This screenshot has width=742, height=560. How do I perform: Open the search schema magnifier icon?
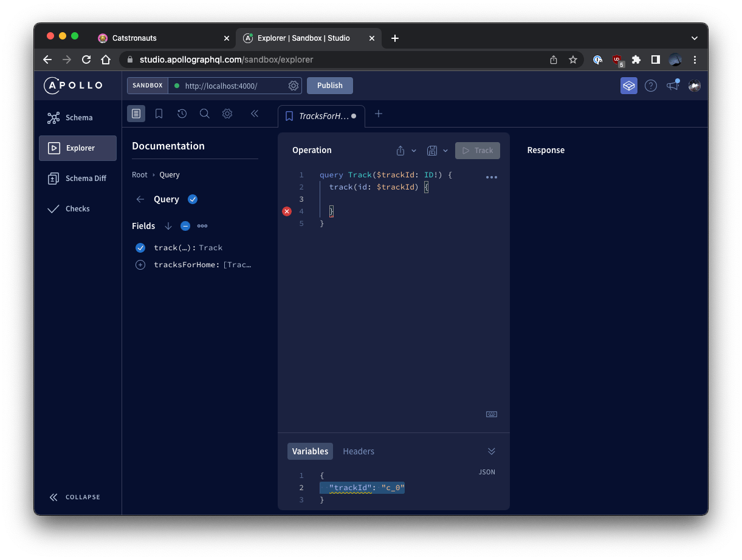coord(205,114)
